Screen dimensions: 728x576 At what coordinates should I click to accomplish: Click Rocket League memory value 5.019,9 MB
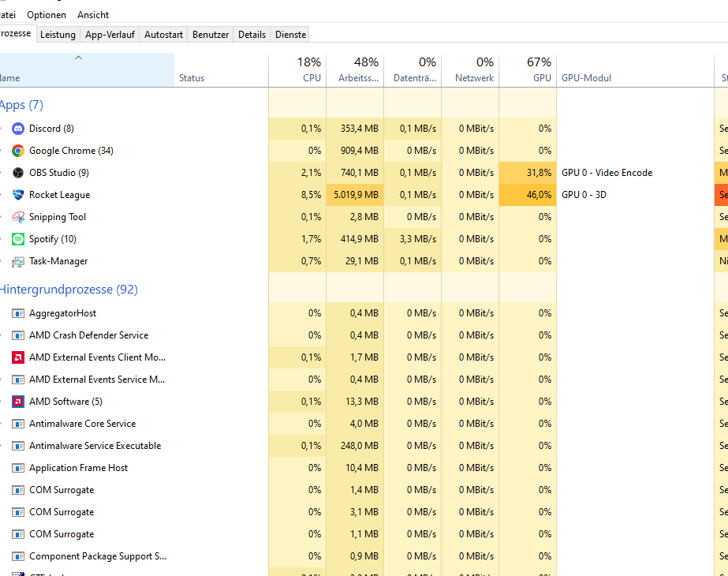pos(356,195)
